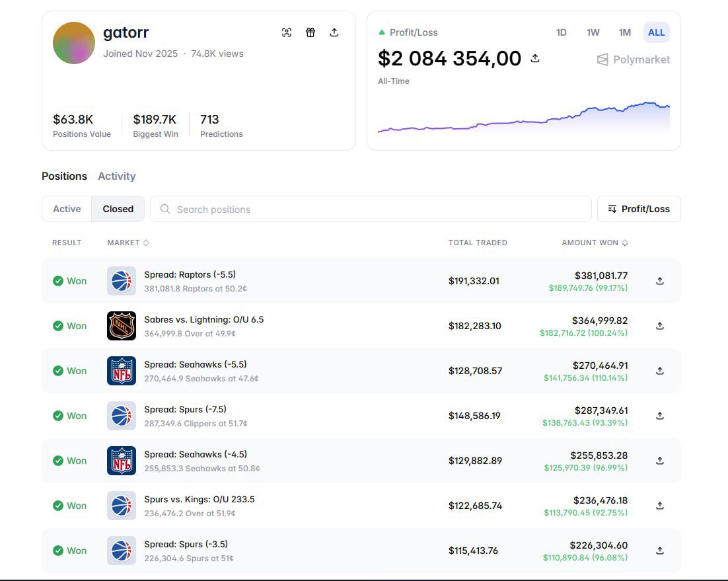Click the gift icon in profile card
Viewport: 728px width, 581px height.
(x=310, y=32)
